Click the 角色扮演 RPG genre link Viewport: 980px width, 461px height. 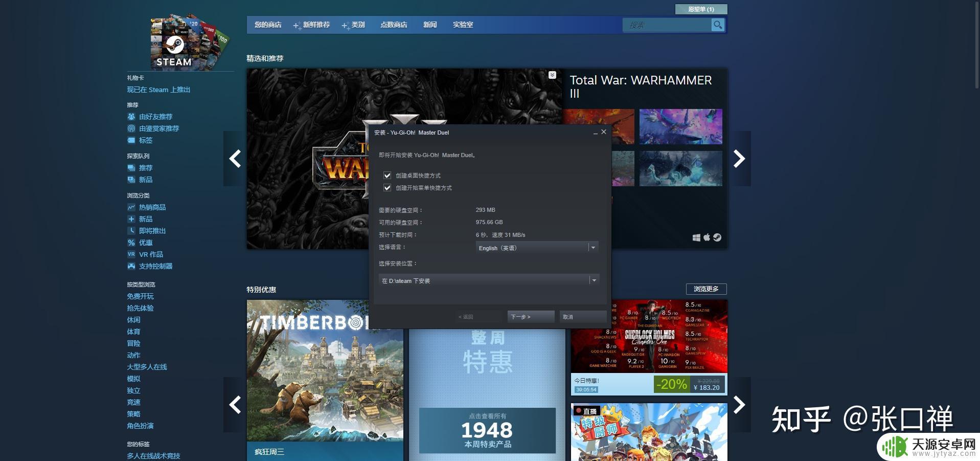point(140,426)
